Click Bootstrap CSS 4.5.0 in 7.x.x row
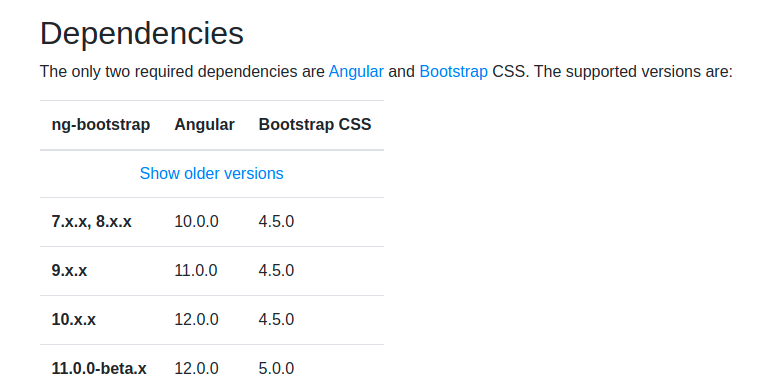The image size is (759, 389). (276, 222)
